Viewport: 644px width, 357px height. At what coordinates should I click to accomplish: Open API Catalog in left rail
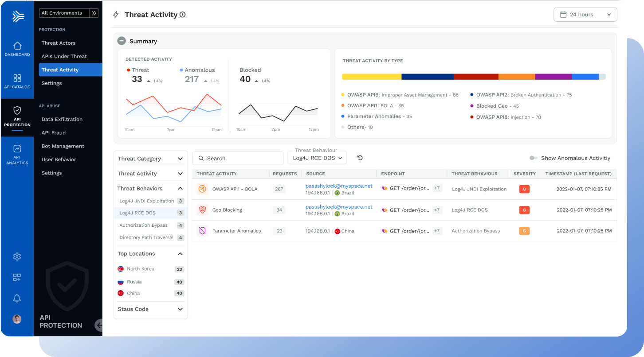pyautogui.click(x=17, y=79)
